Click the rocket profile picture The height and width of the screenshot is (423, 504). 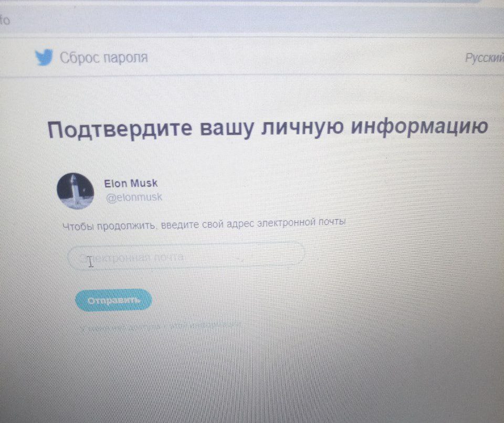pos(75,191)
